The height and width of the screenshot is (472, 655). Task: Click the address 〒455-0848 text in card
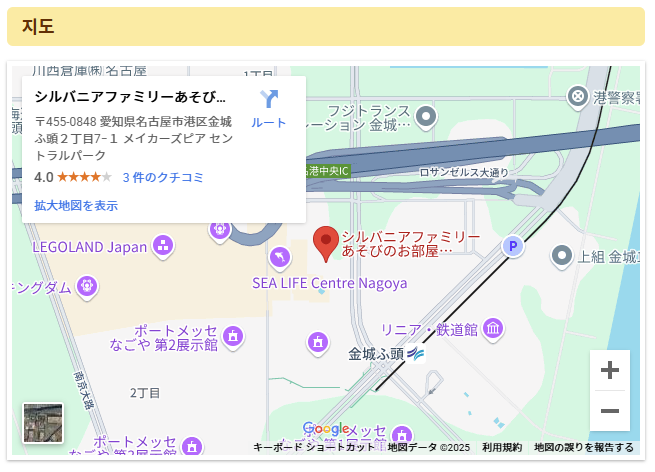(134, 138)
